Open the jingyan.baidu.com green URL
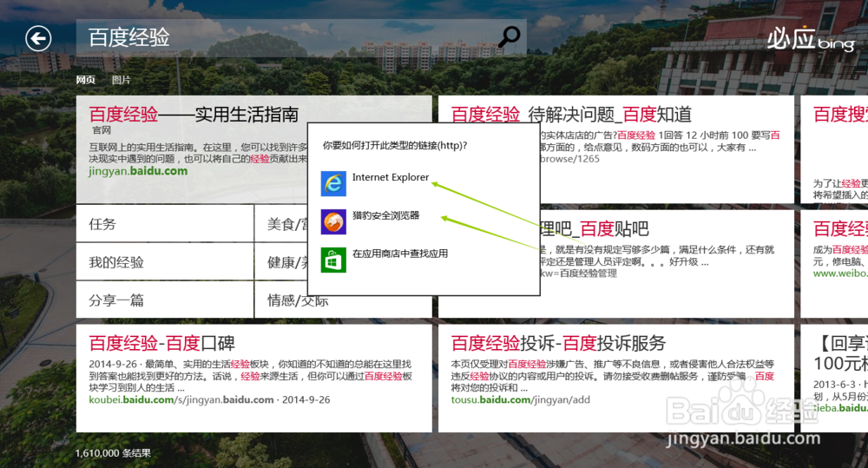The width and height of the screenshot is (868, 468). 138,171
